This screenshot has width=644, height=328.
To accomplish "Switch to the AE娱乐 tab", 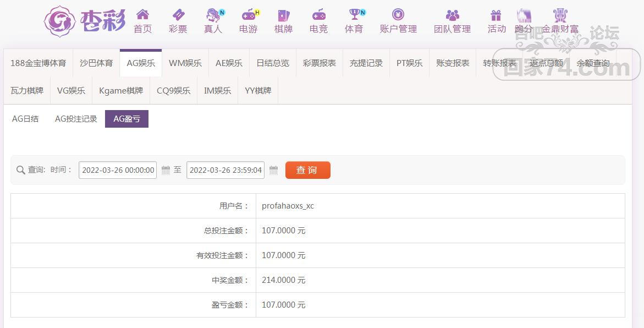I will pos(229,63).
